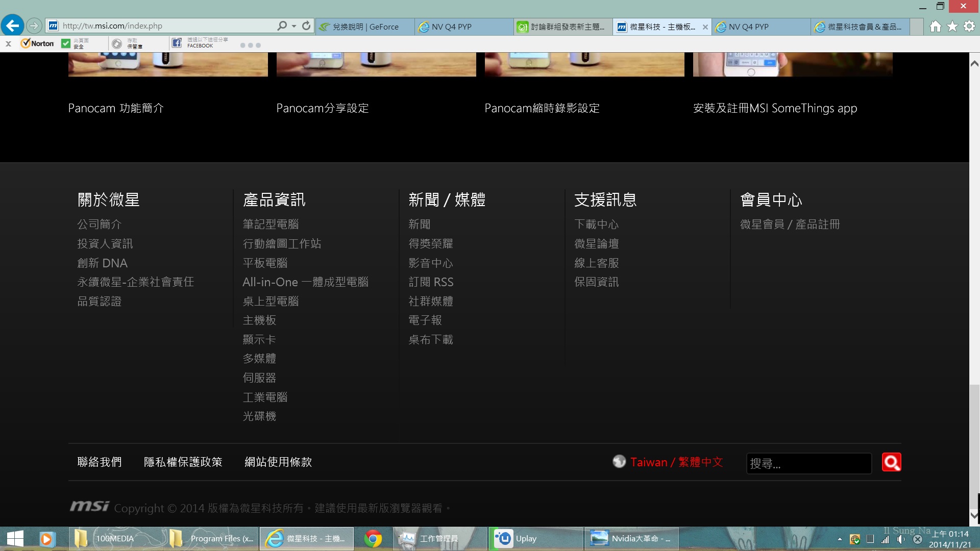This screenshot has height=551, width=980.
Task: Click the red search magnifier button
Action: tap(892, 462)
